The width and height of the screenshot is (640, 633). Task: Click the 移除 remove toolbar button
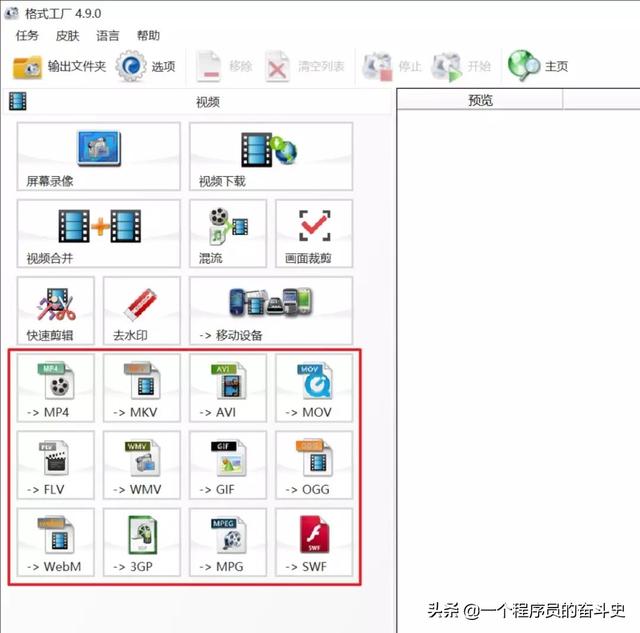(224, 66)
